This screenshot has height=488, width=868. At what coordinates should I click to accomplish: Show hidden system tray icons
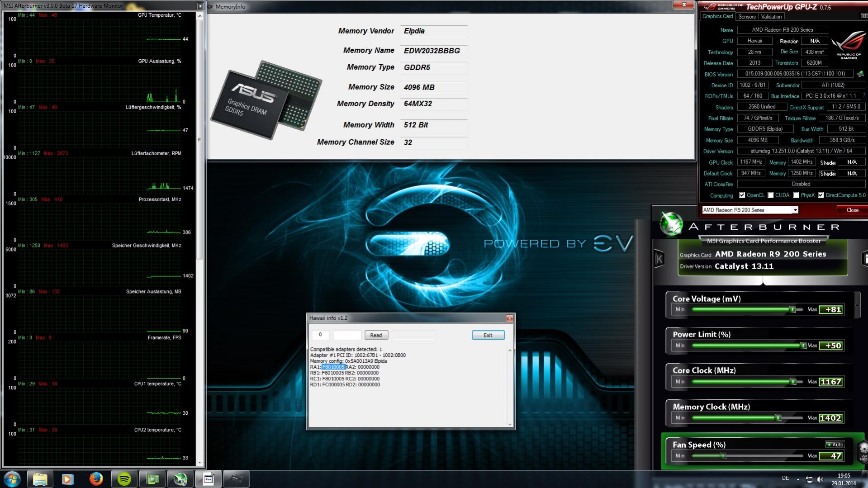pos(798,479)
